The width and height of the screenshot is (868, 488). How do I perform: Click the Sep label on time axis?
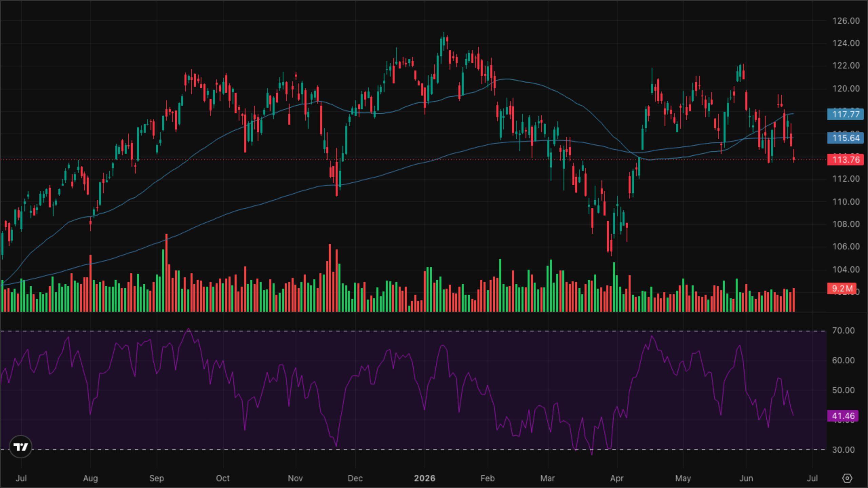click(156, 478)
